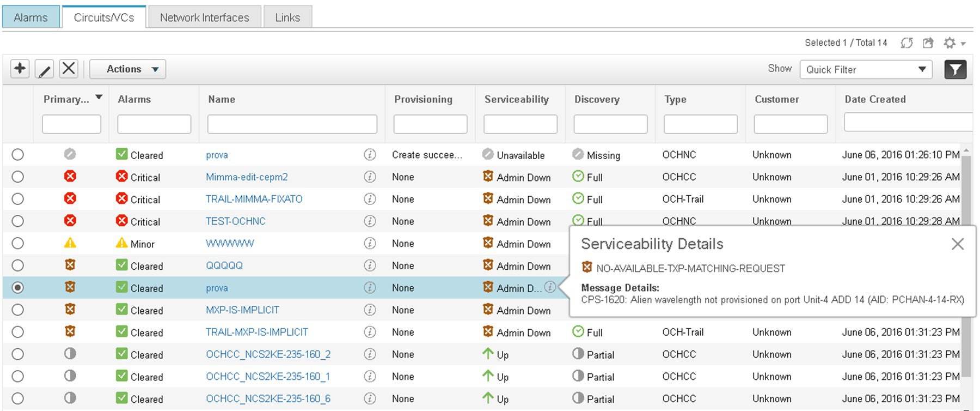This screenshot has width=980, height=411.
Task: Click the delete X icon in toolbar
Action: pos(69,69)
